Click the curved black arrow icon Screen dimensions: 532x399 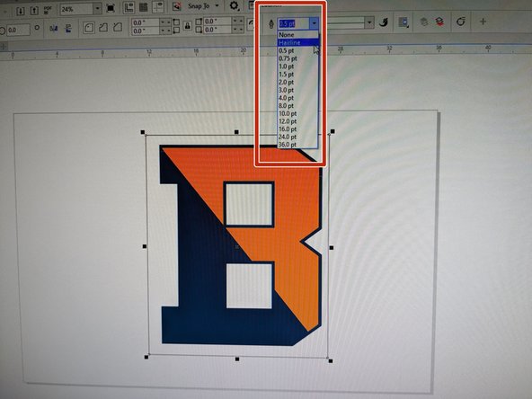click(384, 22)
